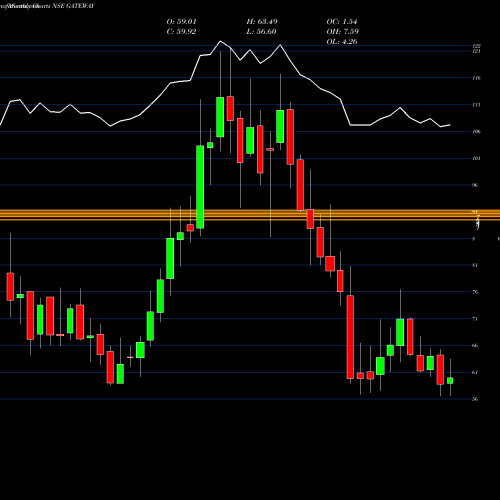
Task: Click the high price 'H: 63.49'
Action: (262, 22)
